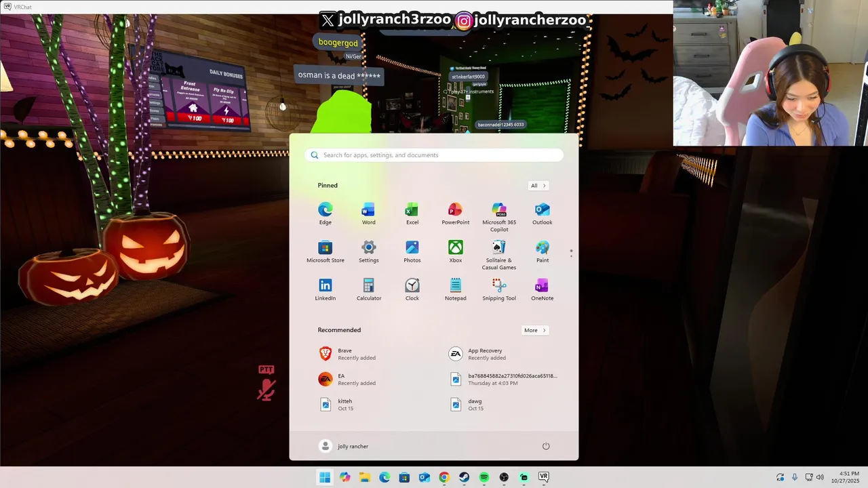Click the Daily Bonuses board in VRChat

pos(198,91)
